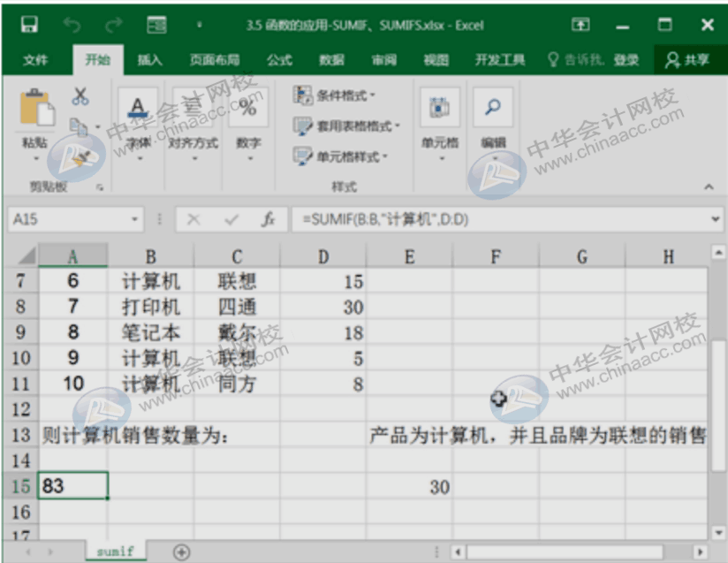Click the Copy icon
This screenshot has width=728, height=563.
point(78,126)
